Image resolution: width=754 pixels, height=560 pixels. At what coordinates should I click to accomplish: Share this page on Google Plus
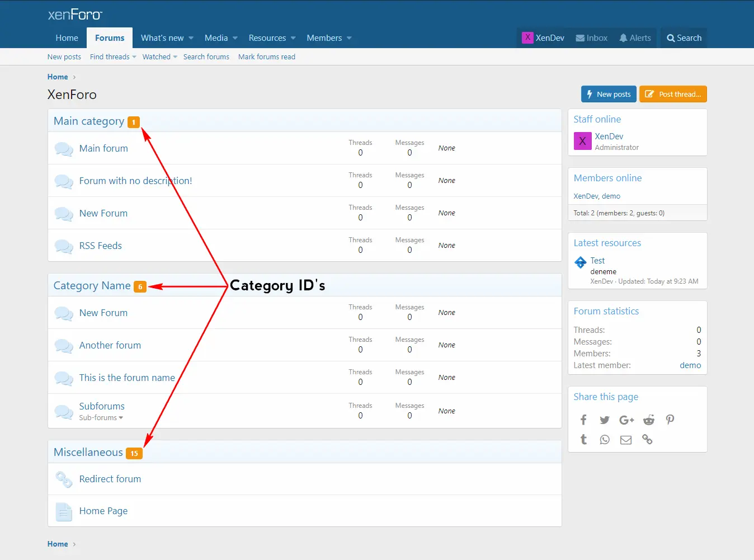point(626,420)
